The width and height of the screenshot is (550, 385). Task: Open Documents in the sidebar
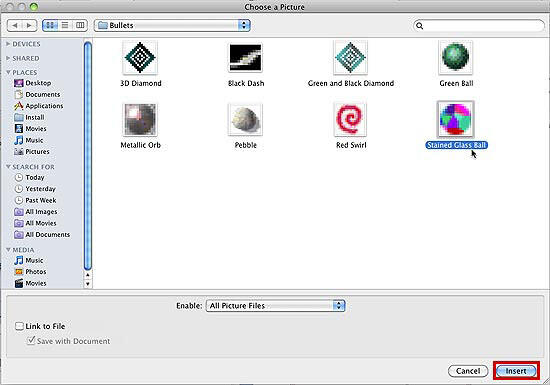point(37,94)
